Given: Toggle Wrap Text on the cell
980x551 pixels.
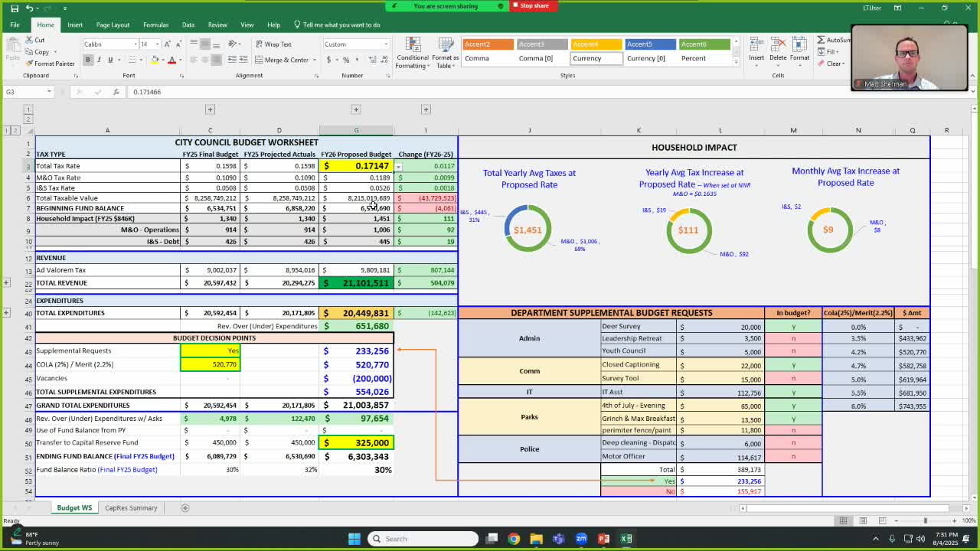Looking at the screenshot, I should [274, 44].
